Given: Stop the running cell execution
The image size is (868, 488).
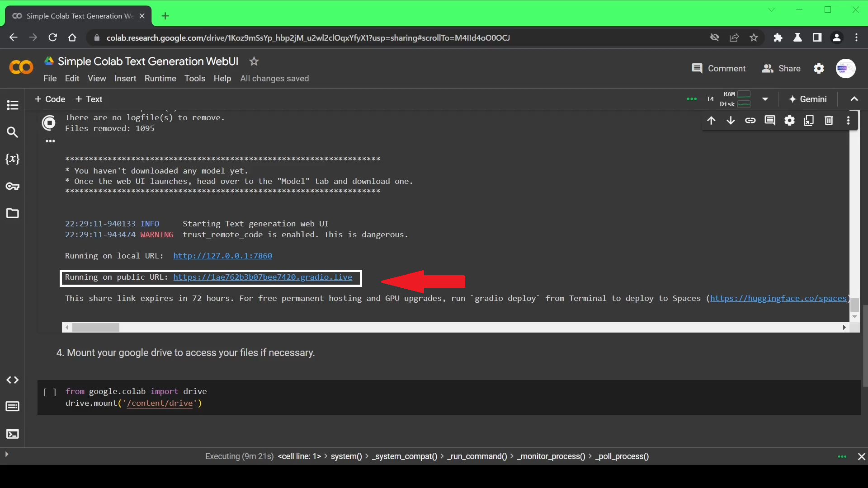Looking at the screenshot, I should [x=49, y=123].
